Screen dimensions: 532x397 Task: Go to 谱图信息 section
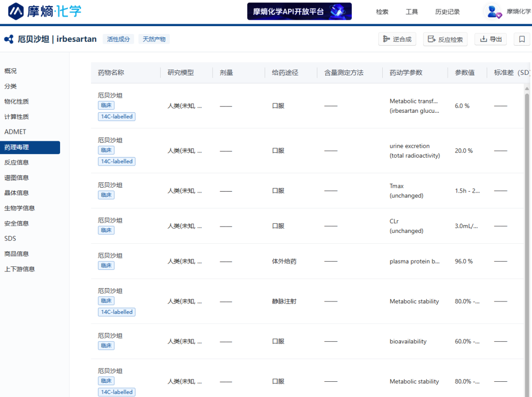click(x=16, y=178)
